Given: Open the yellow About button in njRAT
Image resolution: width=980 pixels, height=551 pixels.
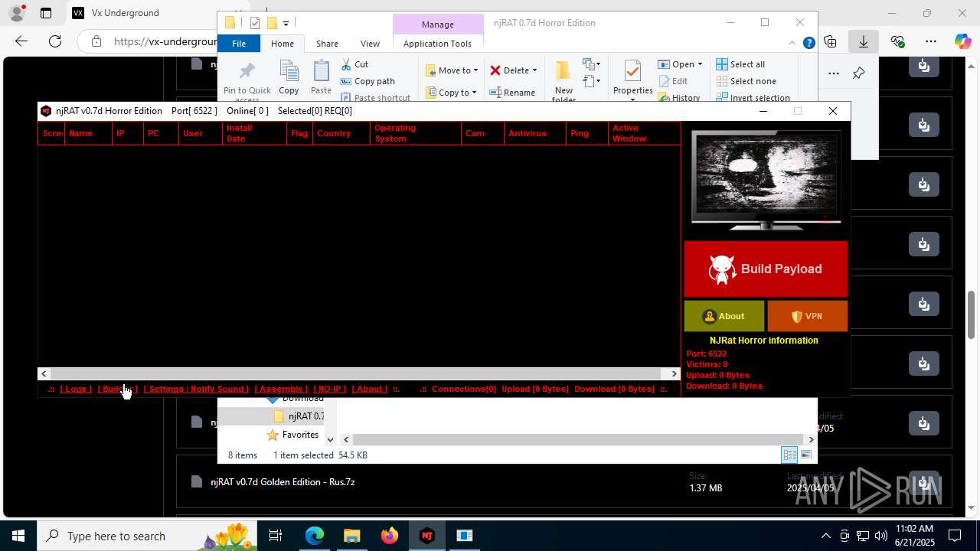Looking at the screenshot, I should (724, 316).
